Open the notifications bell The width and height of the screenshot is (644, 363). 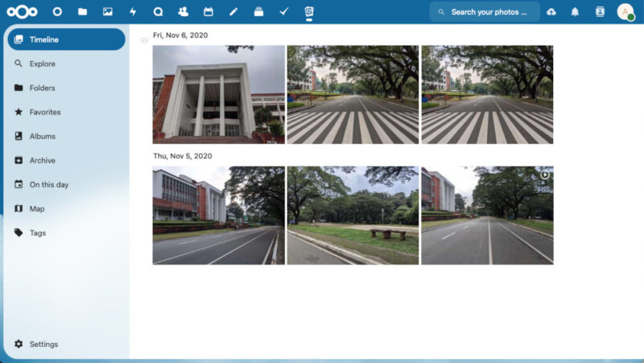point(575,12)
